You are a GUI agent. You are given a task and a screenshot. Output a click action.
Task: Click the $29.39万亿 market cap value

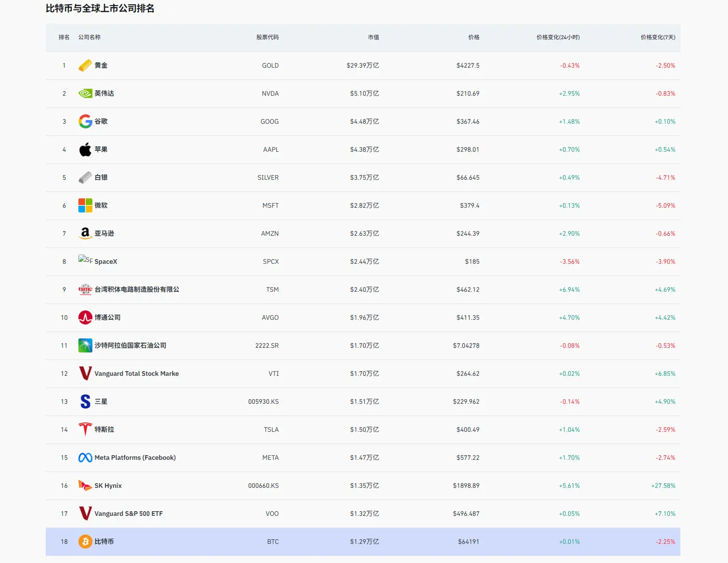[x=363, y=65]
